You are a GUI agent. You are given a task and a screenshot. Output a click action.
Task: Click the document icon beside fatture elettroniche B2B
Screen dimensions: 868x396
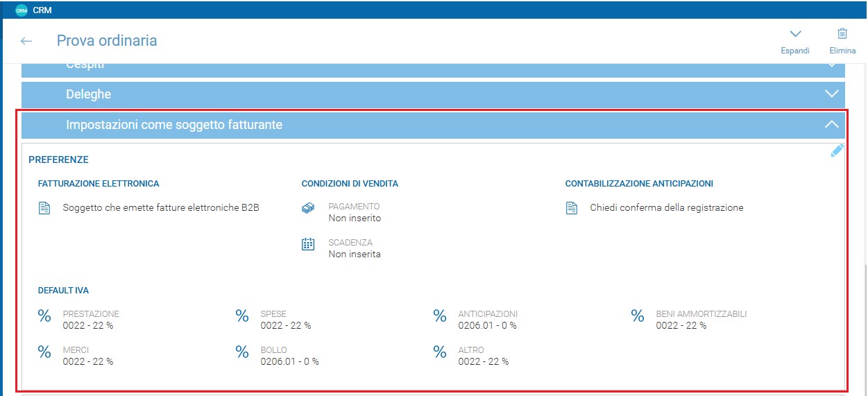pyautogui.click(x=44, y=207)
